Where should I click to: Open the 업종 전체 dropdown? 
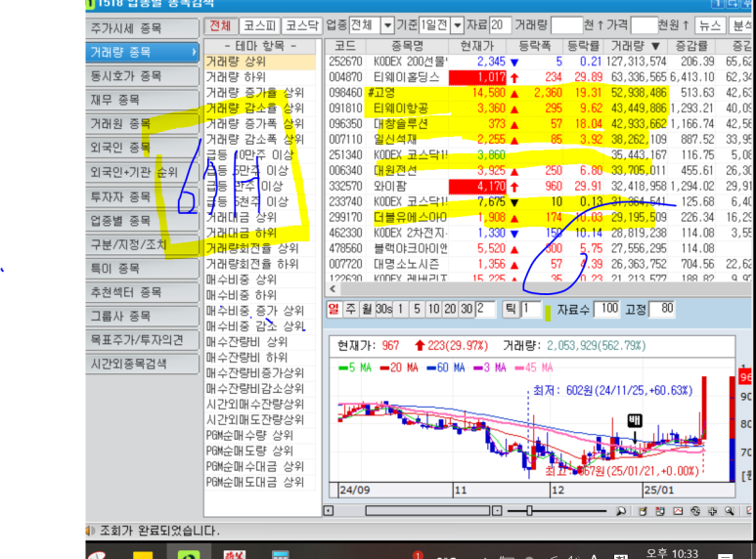coord(387,25)
